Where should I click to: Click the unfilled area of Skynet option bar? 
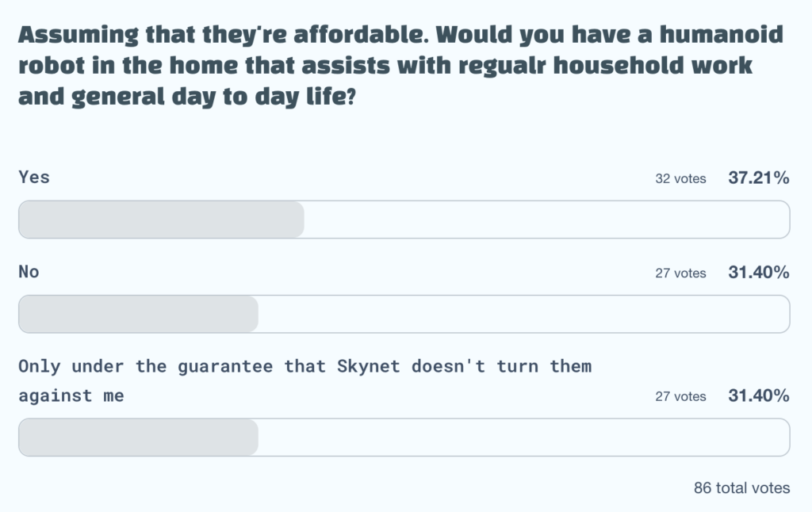click(523, 437)
